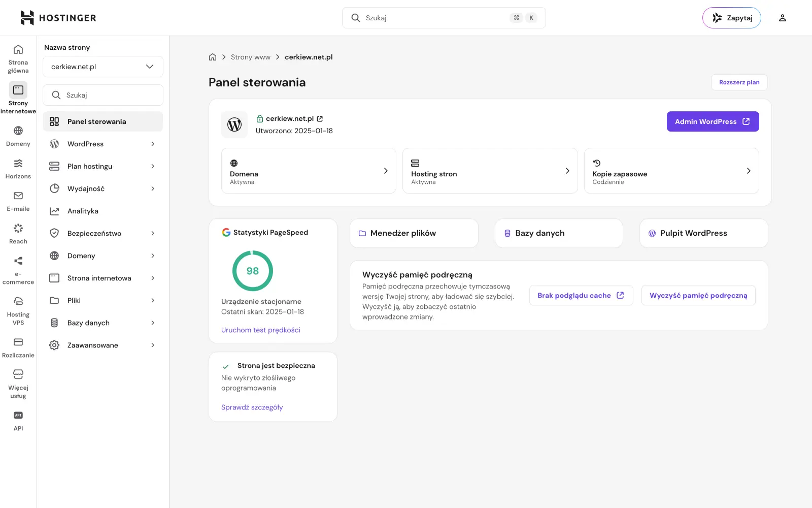
Task: Open cerkiew.net.pl external link icon
Action: [x=320, y=119]
